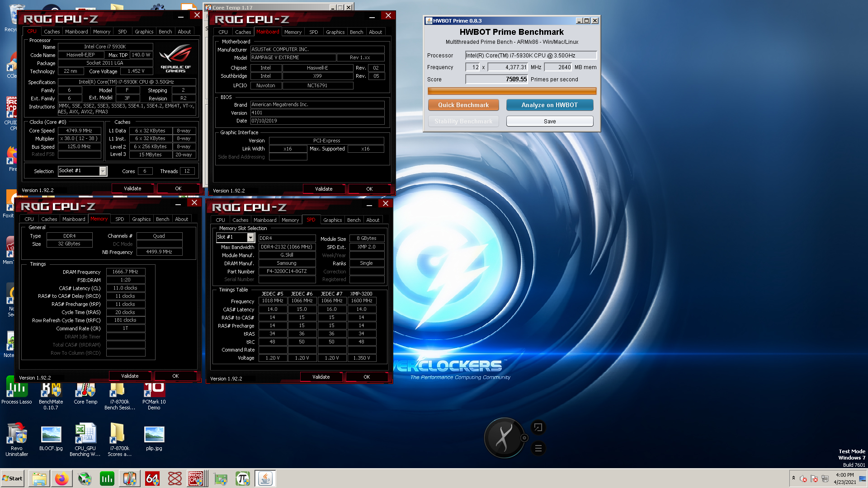The height and width of the screenshot is (488, 868).
Task: Click the Windows Explorer taskbar icon
Action: click(39, 479)
